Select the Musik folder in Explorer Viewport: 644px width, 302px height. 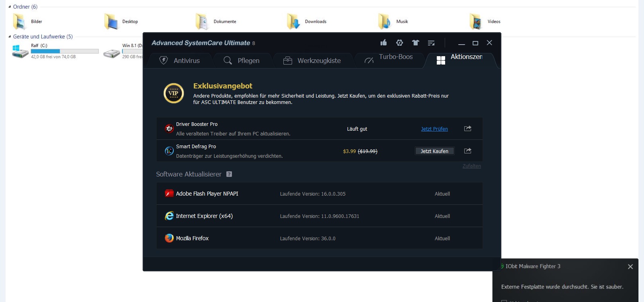(393, 22)
